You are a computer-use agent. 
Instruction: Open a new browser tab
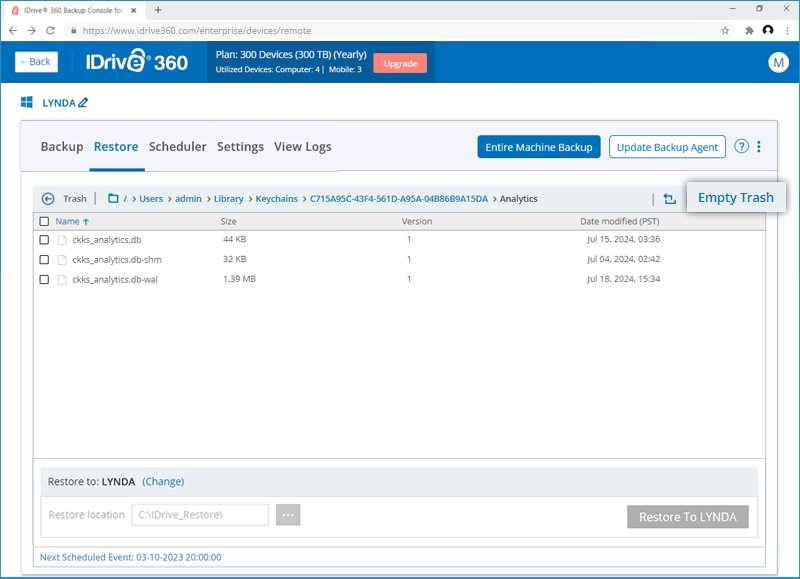point(158,10)
